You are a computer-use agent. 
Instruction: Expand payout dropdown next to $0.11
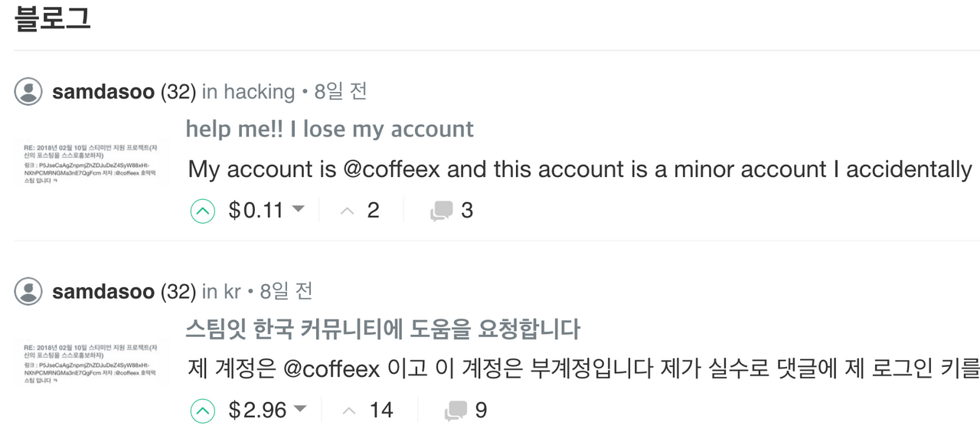299,210
